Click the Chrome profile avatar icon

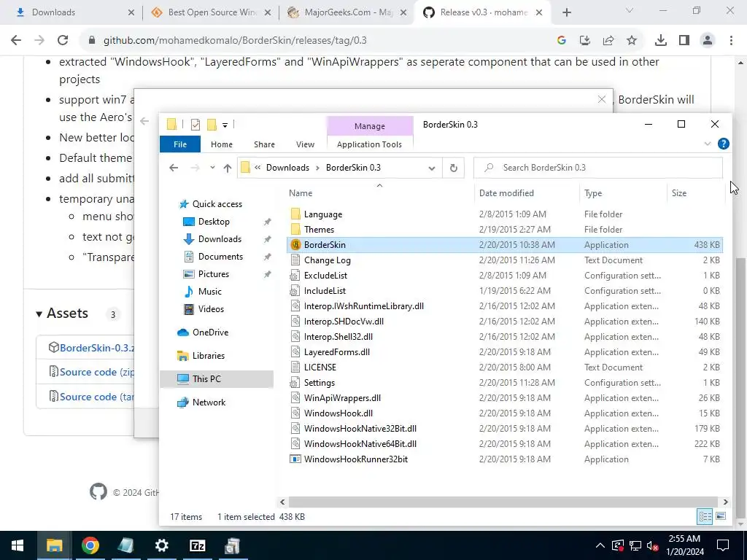(x=708, y=41)
